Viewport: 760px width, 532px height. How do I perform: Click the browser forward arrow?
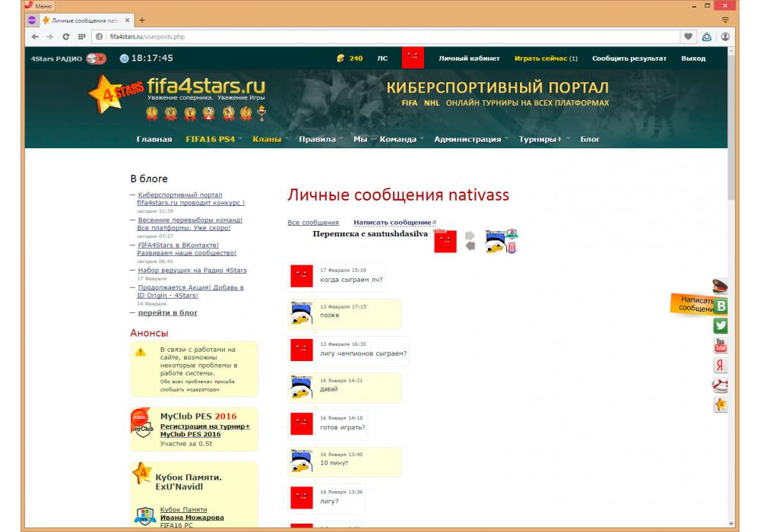click(49, 36)
